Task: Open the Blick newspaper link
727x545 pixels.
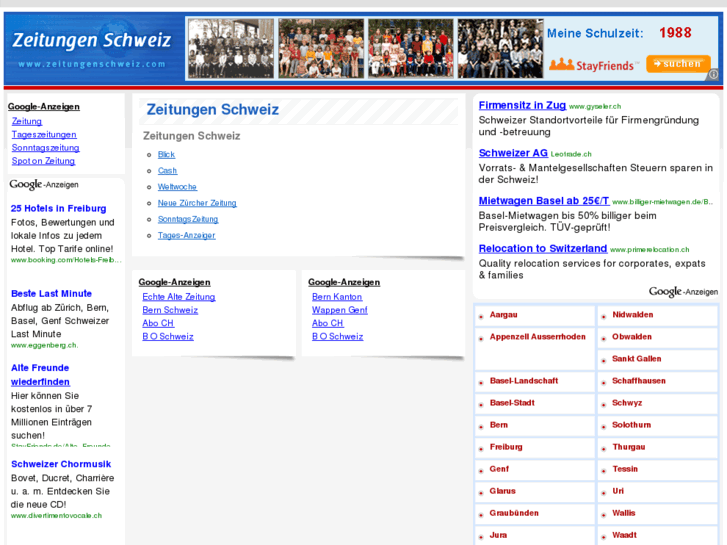Action: 166,154
